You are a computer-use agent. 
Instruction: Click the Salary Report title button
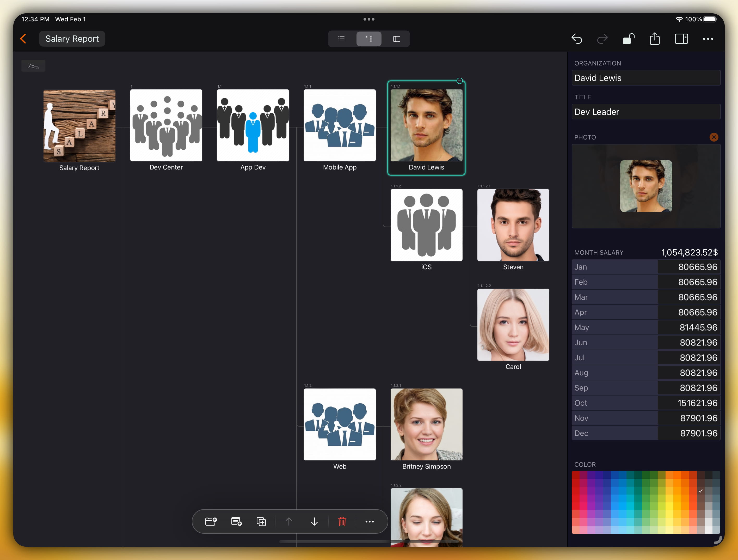(72, 39)
